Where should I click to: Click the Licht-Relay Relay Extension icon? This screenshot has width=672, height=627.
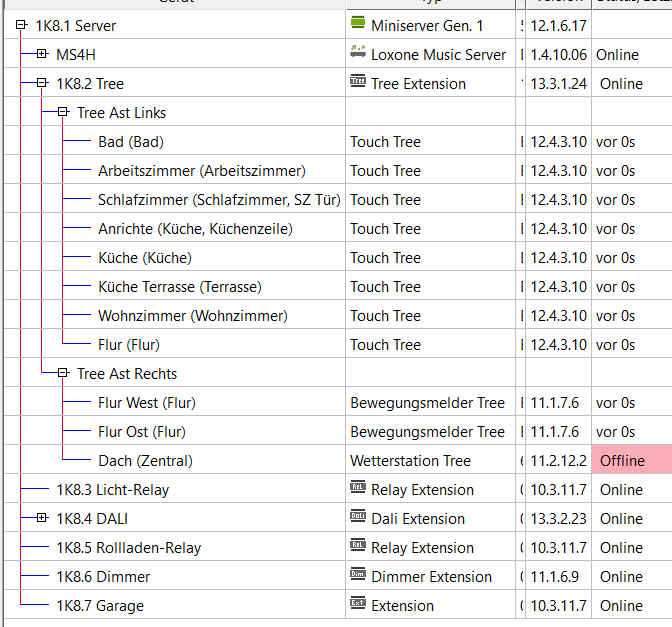358,489
